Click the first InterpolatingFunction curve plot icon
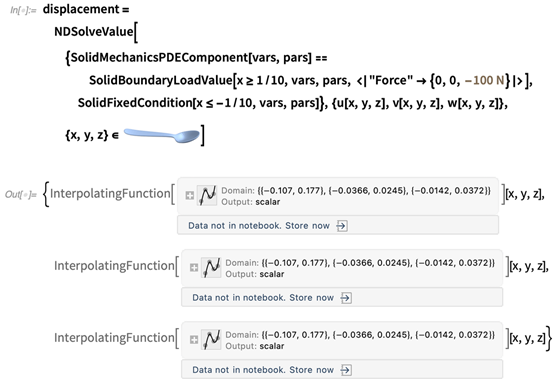 point(207,196)
